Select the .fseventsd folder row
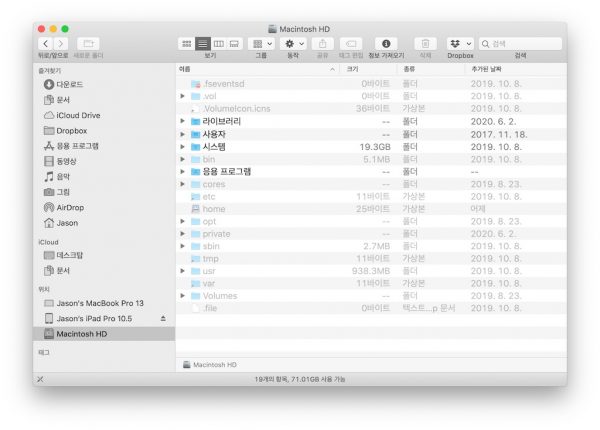 click(371, 84)
